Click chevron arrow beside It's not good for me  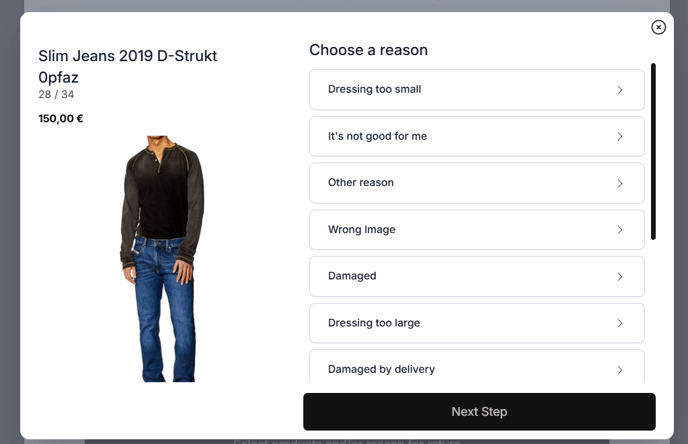tap(620, 136)
